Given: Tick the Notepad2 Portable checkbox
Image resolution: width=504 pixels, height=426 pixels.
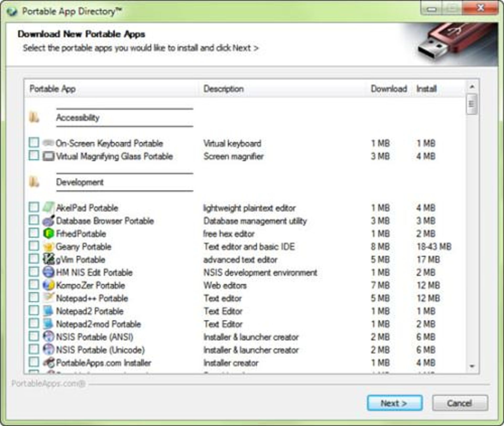Looking at the screenshot, I should pyautogui.click(x=34, y=310).
